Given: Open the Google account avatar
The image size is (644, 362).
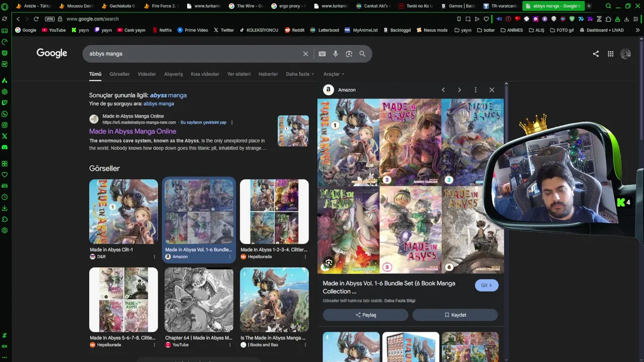Looking at the screenshot, I should pos(625,54).
